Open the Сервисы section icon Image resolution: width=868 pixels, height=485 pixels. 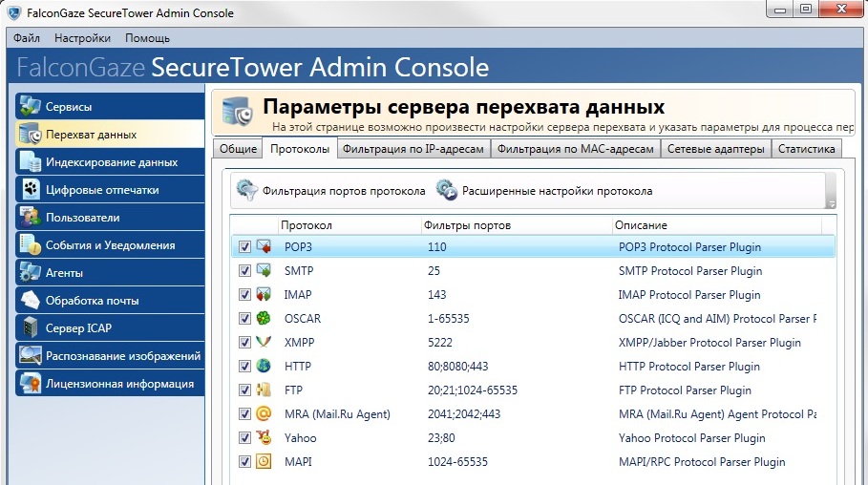[30, 106]
